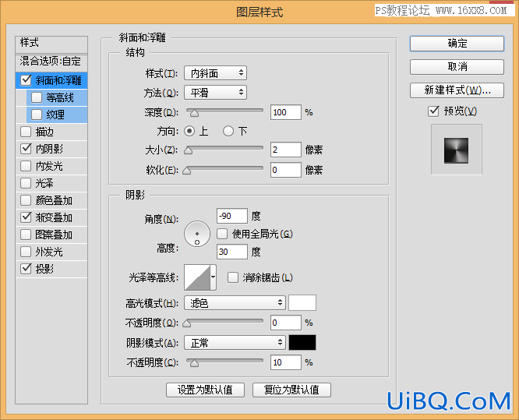Enable 消除锯齿 anti-alias checkbox

pyautogui.click(x=233, y=277)
